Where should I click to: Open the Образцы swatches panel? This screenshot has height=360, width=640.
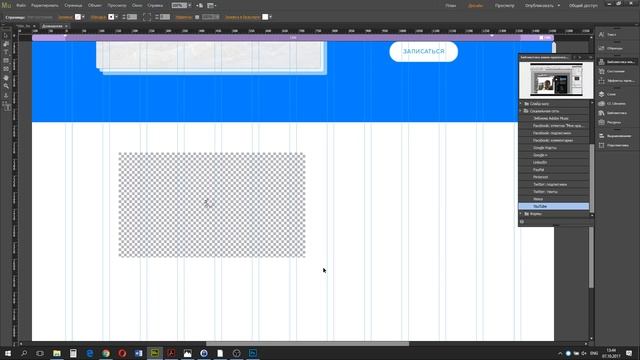[602, 48]
